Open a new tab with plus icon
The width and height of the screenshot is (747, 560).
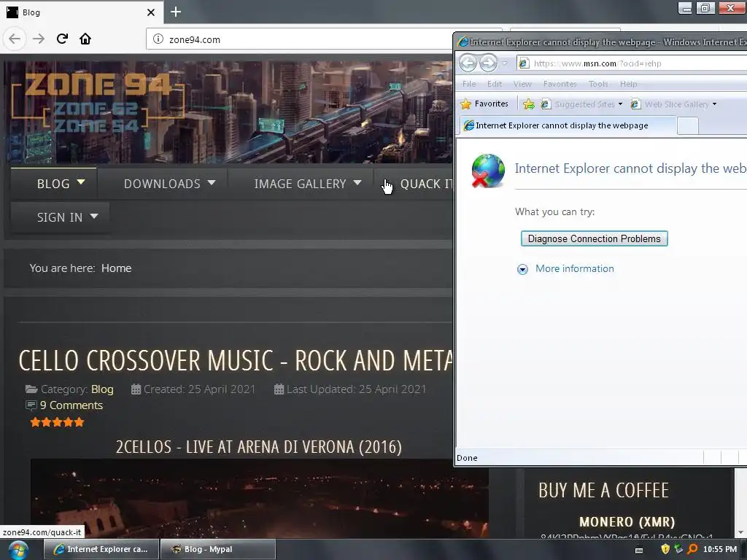(176, 12)
